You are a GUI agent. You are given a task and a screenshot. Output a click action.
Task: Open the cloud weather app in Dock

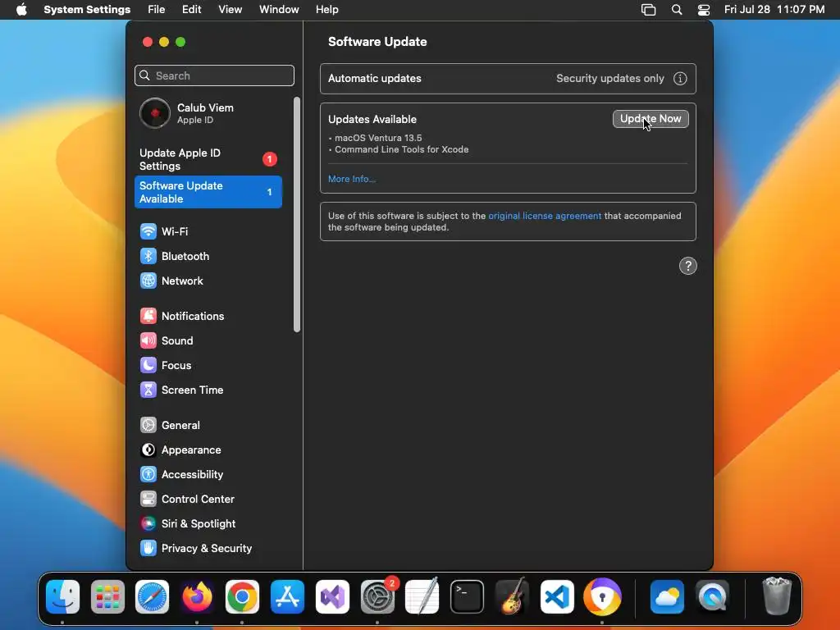point(667,596)
